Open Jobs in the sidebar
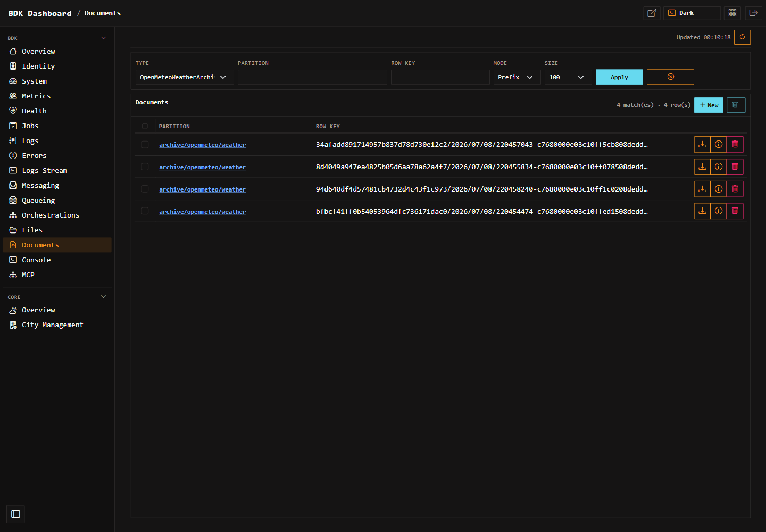 (57, 126)
